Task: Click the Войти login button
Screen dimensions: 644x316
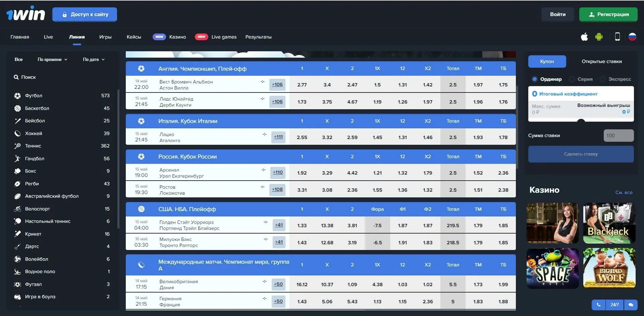Action: tap(558, 14)
